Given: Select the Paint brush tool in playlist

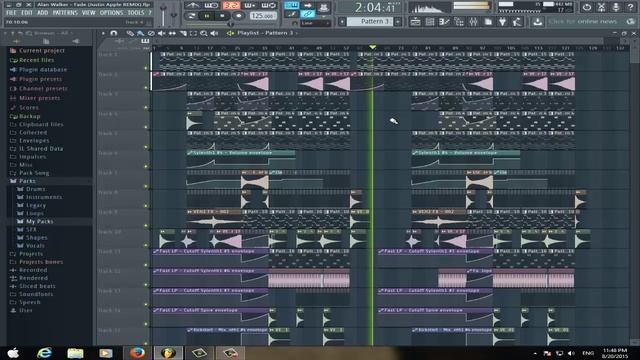Looking at the screenshot, I should point(140,33).
